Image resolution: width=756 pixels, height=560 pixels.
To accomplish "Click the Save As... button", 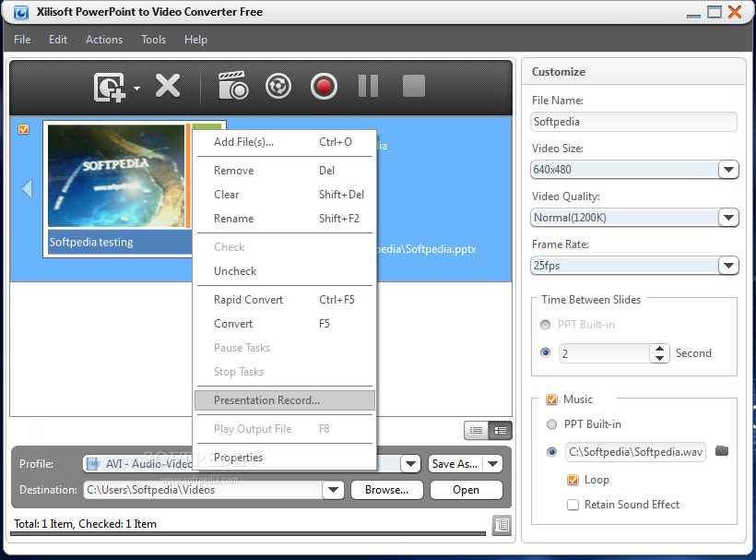I will pyautogui.click(x=455, y=464).
